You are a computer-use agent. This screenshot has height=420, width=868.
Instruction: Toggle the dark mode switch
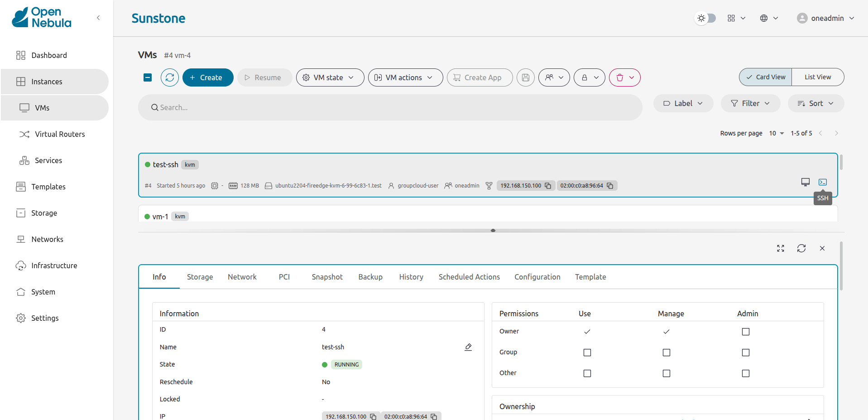tap(705, 18)
